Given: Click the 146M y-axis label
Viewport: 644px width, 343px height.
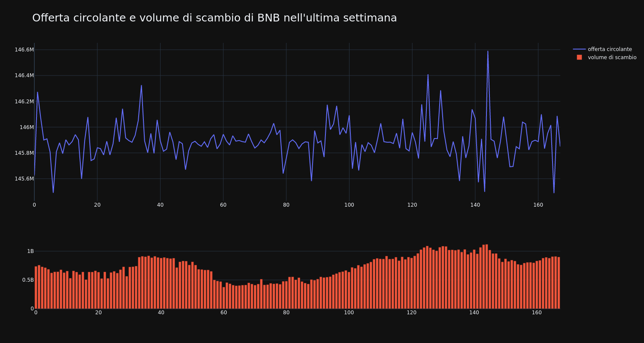Looking at the screenshot, I should tap(27, 127).
